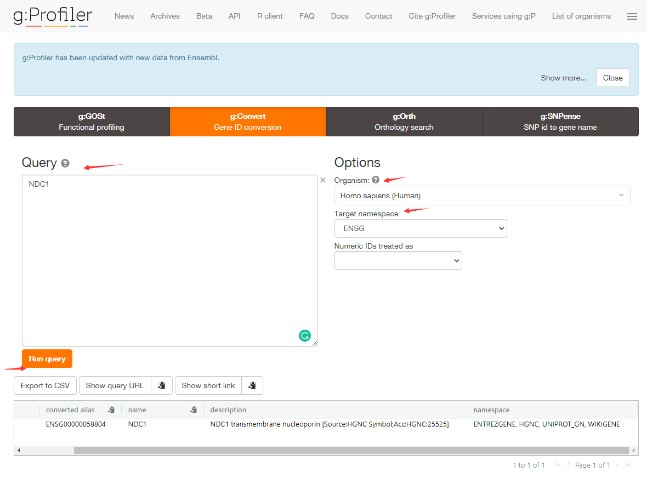This screenshot has width=647, height=478.
Task: Open the g:SNPense SNP id tab
Action: coord(560,121)
